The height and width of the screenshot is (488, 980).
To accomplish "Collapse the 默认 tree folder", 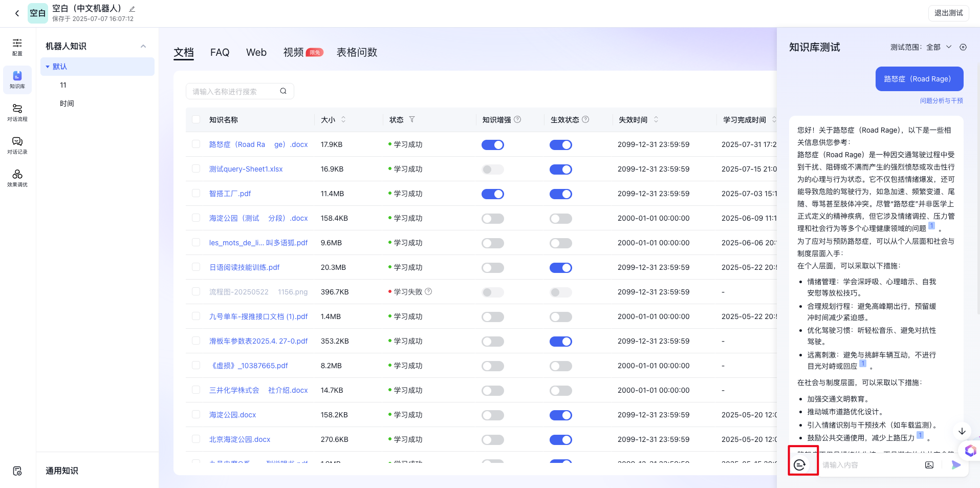I will pyautogui.click(x=48, y=67).
